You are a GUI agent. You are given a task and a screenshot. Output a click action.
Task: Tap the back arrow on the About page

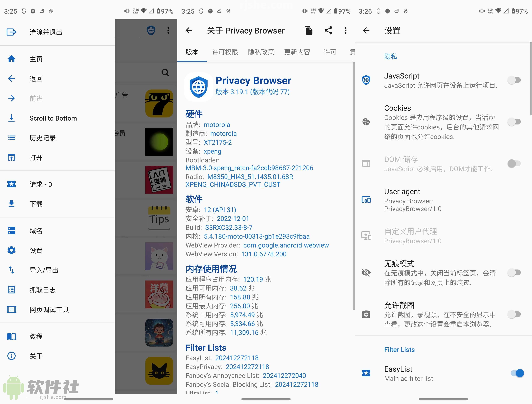[189, 31]
